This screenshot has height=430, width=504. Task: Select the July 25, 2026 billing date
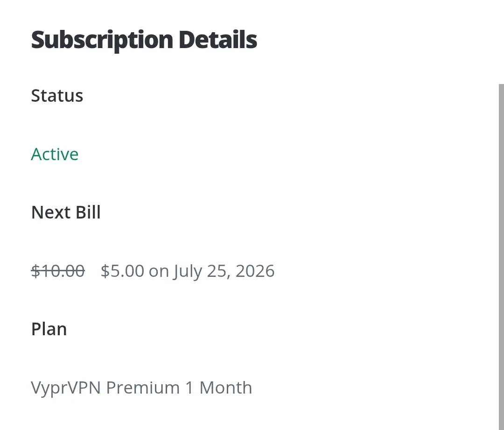[224, 271]
